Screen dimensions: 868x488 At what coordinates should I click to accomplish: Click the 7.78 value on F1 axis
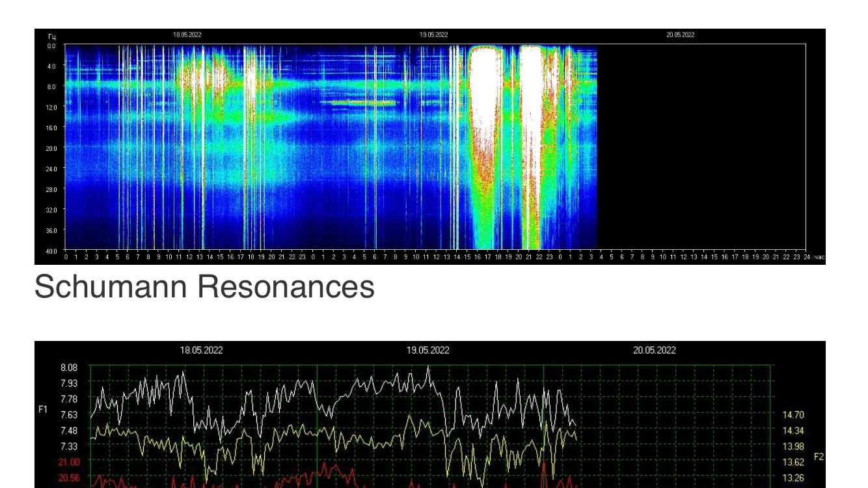pos(69,399)
